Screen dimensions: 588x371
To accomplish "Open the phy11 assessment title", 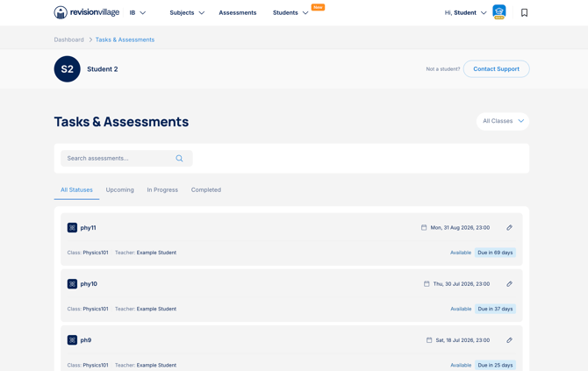I will 88,227.
